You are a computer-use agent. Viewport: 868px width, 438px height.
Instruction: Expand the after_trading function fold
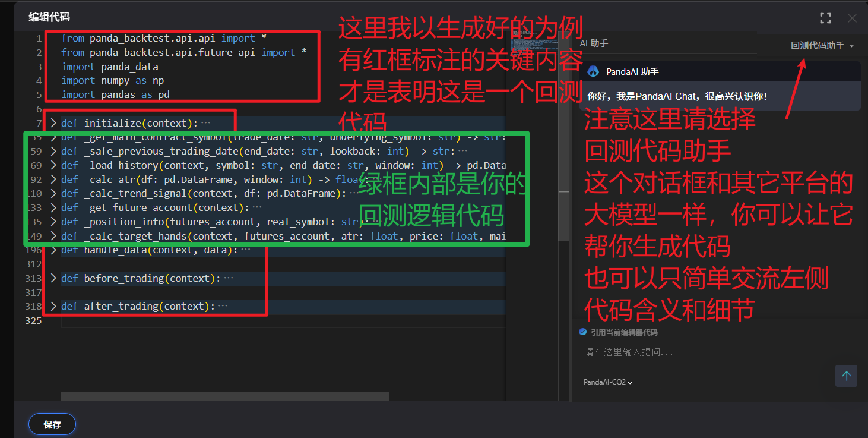pyautogui.click(x=53, y=306)
